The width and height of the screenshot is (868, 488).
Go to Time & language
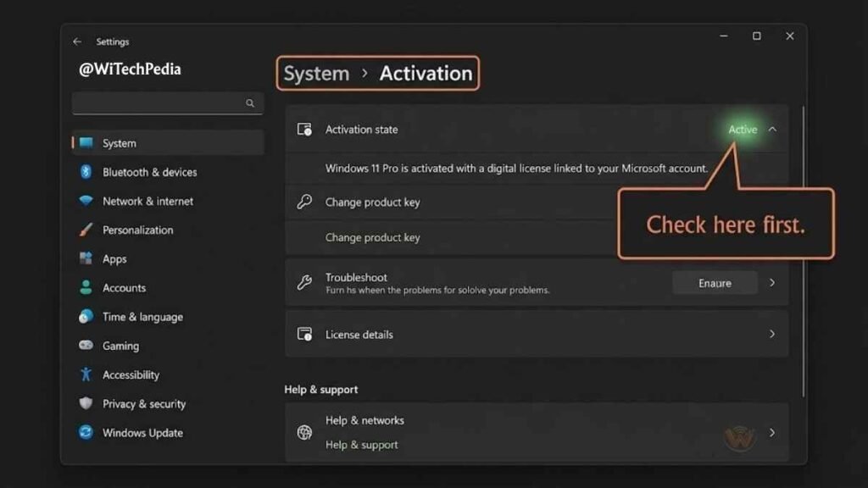coord(142,317)
